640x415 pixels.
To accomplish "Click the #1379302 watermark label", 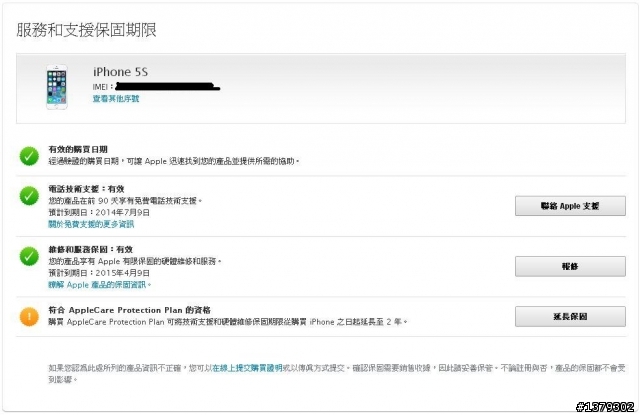I will (x=606, y=406).
